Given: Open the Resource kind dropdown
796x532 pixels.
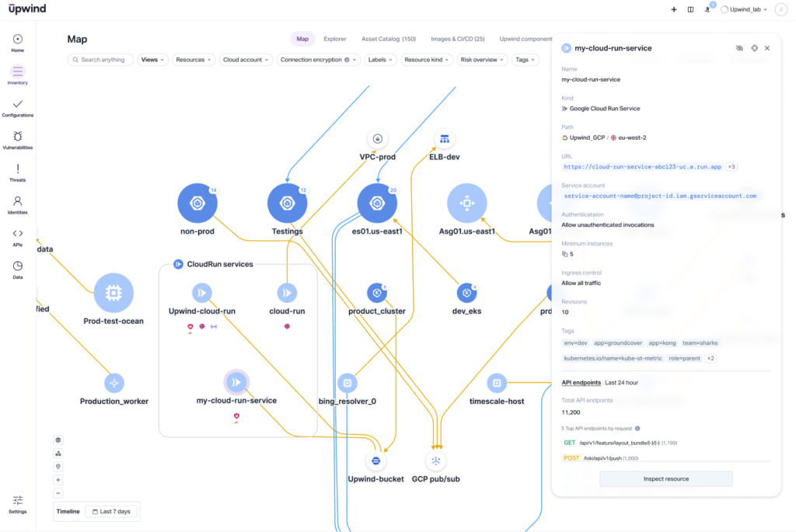Looking at the screenshot, I should coord(427,60).
